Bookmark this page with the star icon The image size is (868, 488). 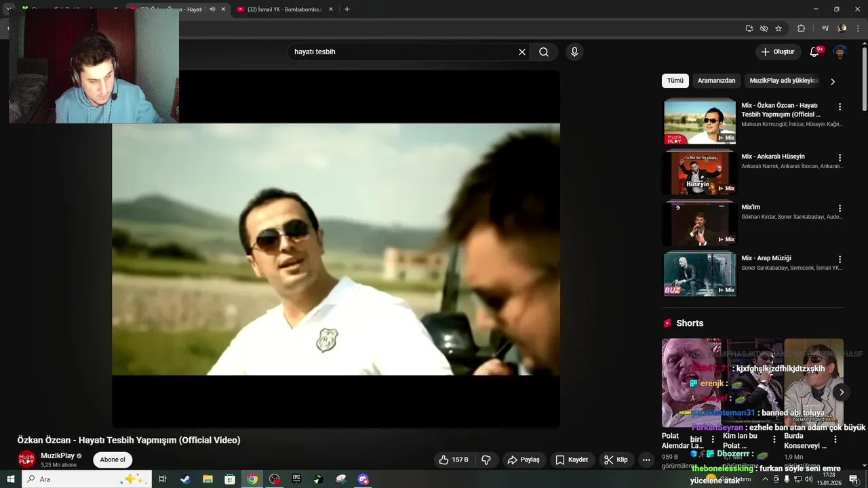(778, 28)
